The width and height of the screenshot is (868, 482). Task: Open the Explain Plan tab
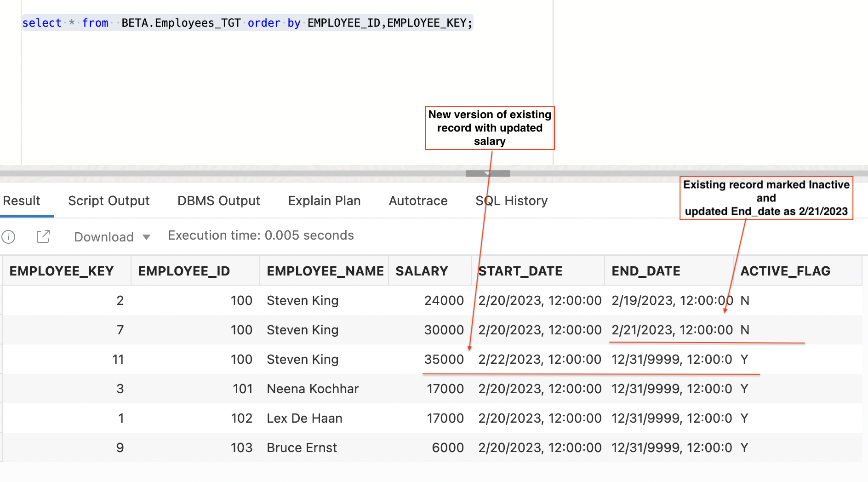(324, 201)
